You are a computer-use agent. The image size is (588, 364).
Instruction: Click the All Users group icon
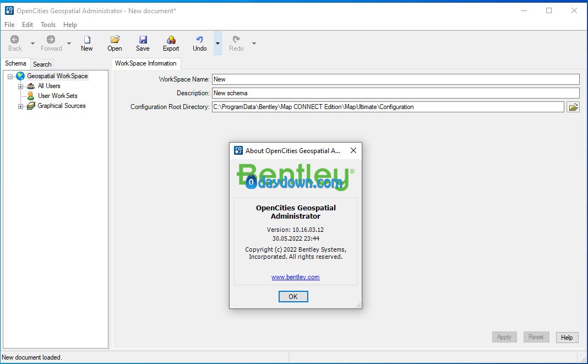coord(31,86)
